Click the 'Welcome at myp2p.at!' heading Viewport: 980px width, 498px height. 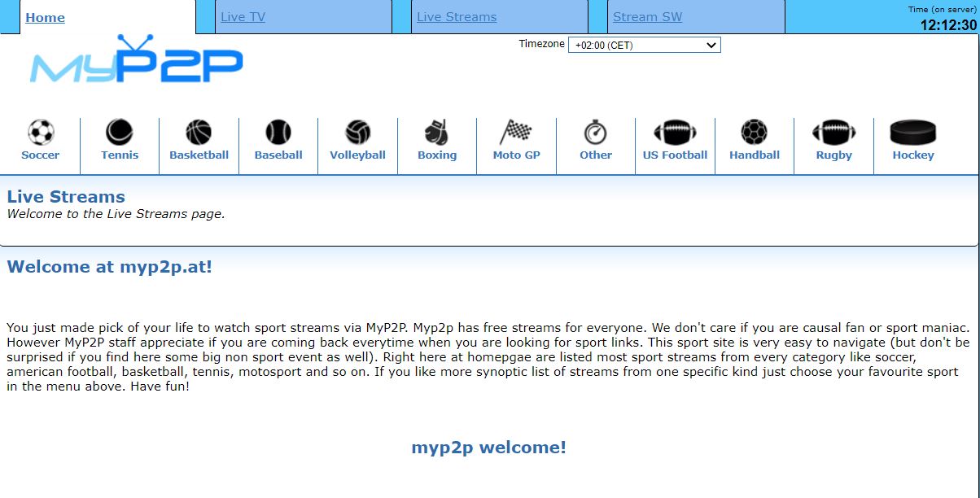click(109, 266)
